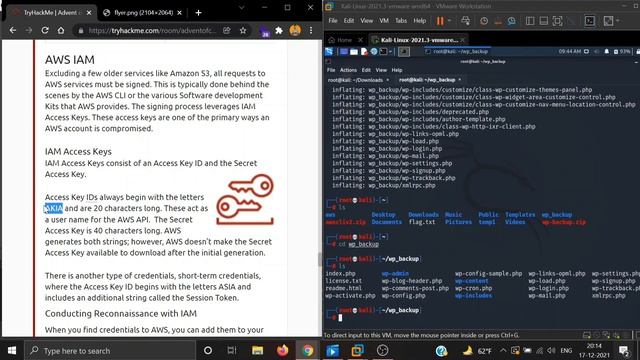640x360 pixels.
Task: Open the Windows Start menu
Action: point(11,350)
